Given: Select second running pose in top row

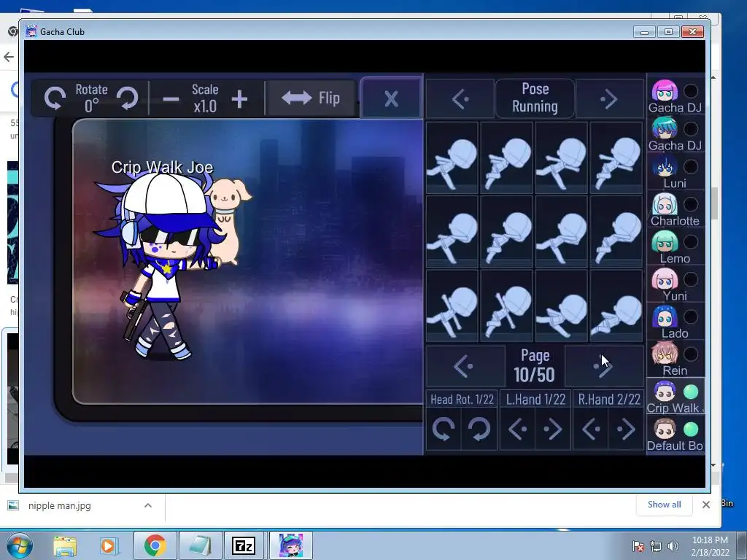Looking at the screenshot, I should click(506, 157).
